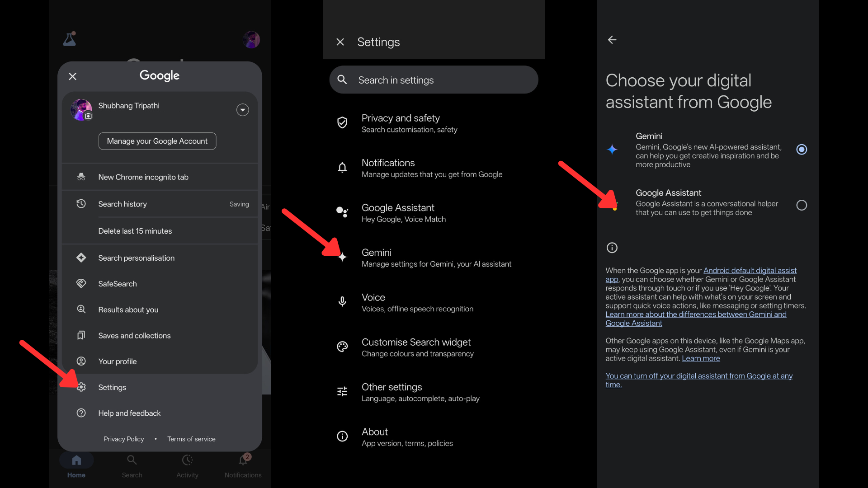Screen dimensions: 868x488
Task: Switch to the Activity tab
Action: tap(187, 466)
